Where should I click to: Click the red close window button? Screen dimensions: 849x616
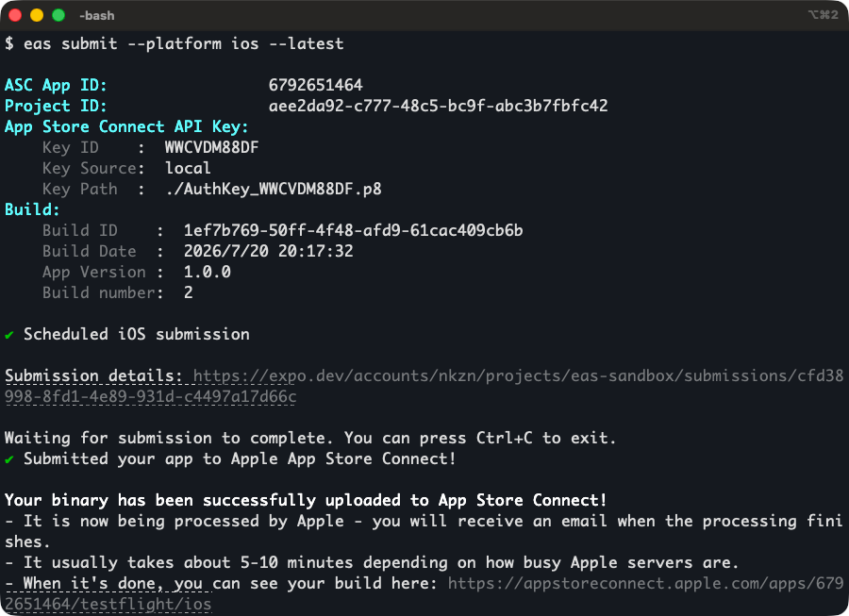click(x=15, y=15)
